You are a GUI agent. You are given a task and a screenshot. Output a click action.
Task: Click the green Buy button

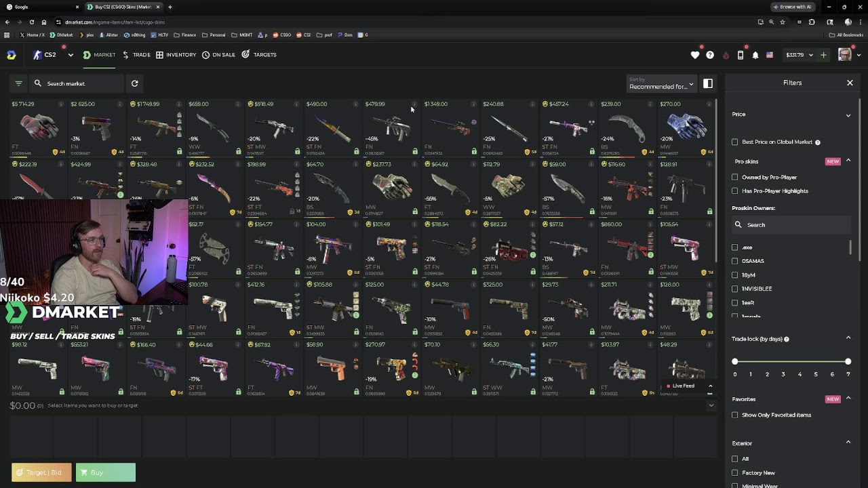(106, 472)
